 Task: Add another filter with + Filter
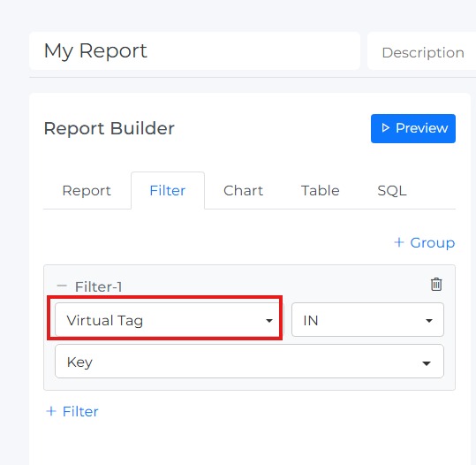72,411
